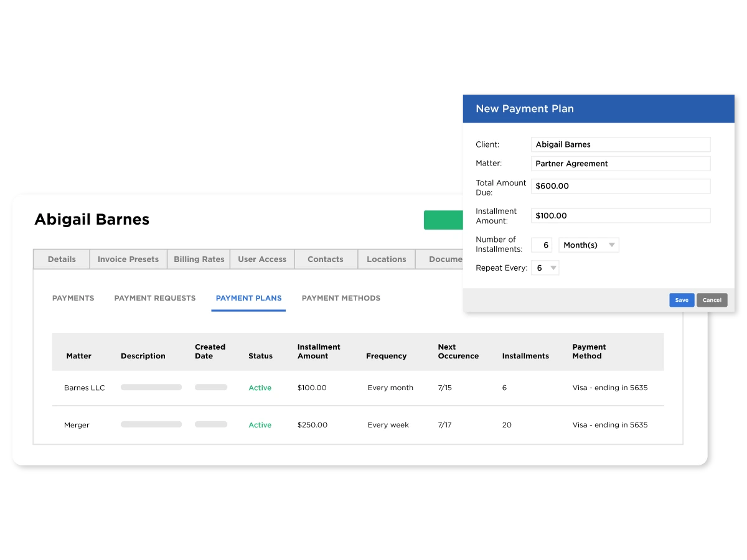Click the Number of Installments box
The height and width of the screenshot is (560, 747).
542,245
